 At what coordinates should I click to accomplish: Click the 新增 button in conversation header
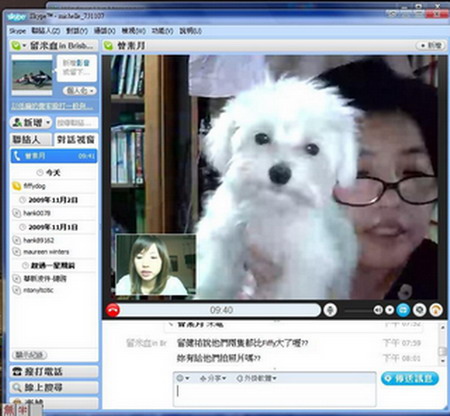point(431,45)
